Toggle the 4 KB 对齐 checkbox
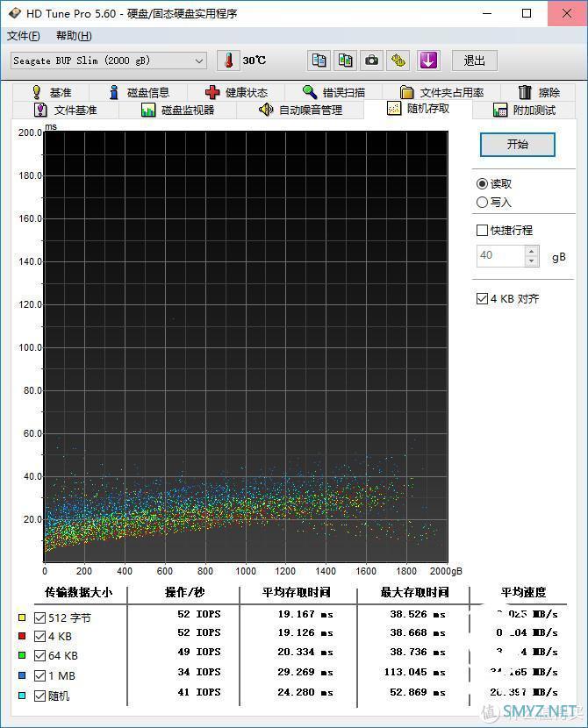The image size is (588, 728). (x=482, y=298)
